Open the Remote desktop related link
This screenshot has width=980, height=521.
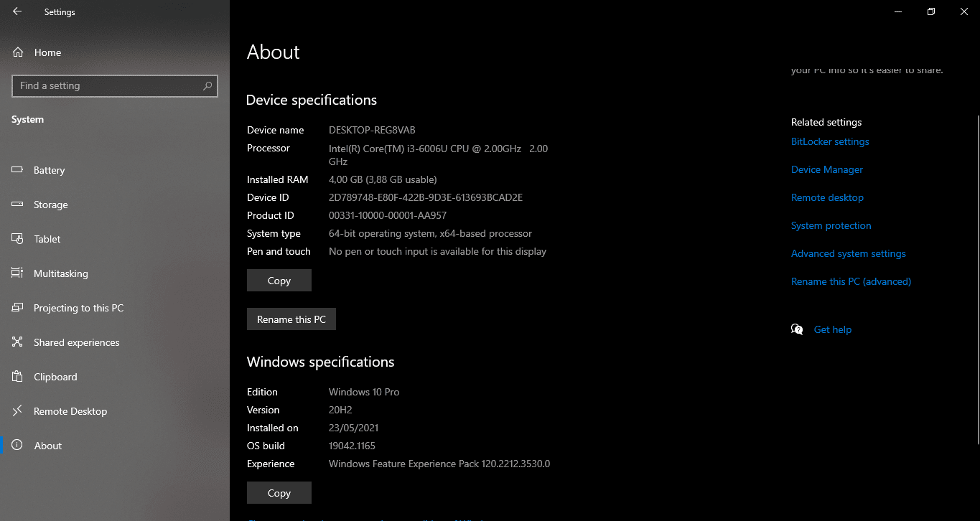[x=827, y=197]
